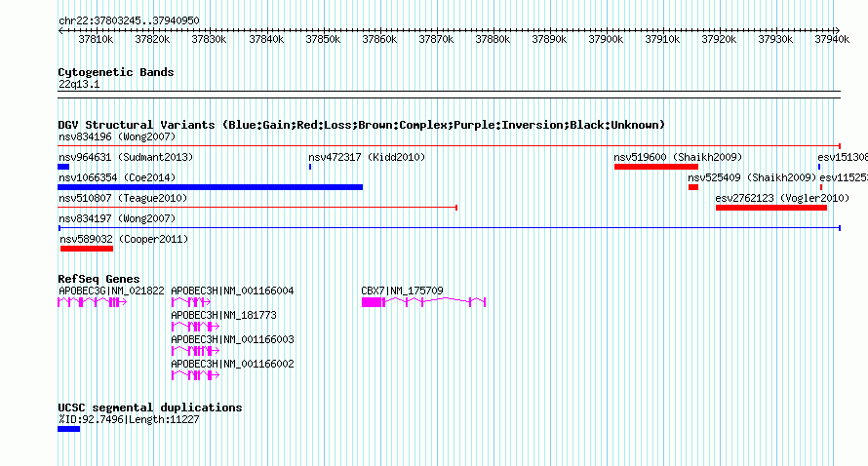This screenshot has height=466, width=868.
Task: Select variant label nsv589032 (Cooper2011)
Action: click(x=124, y=239)
